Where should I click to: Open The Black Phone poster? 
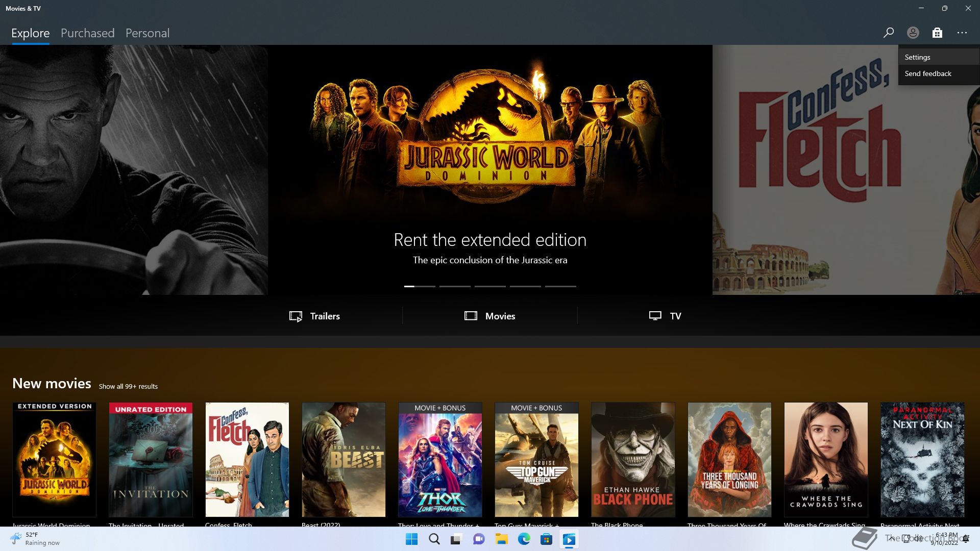633,459
